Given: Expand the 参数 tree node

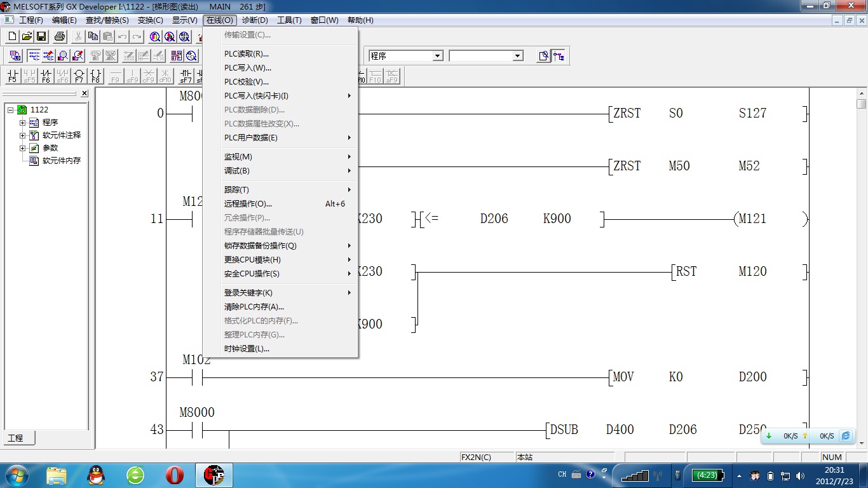Looking at the screenshot, I should (23, 148).
